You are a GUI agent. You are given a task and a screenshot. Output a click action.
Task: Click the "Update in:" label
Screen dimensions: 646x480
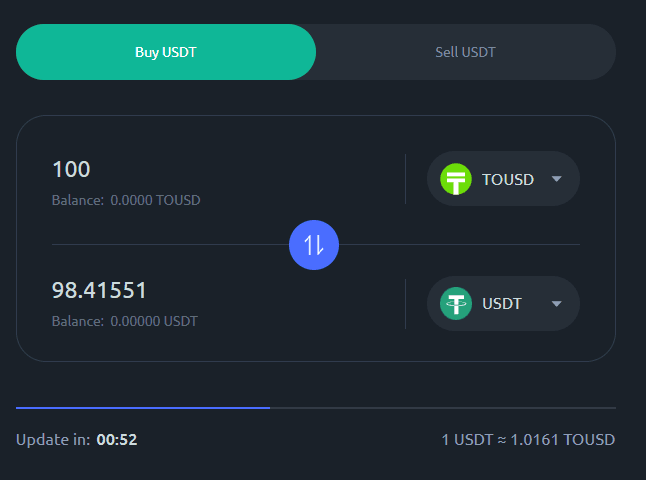click(53, 440)
